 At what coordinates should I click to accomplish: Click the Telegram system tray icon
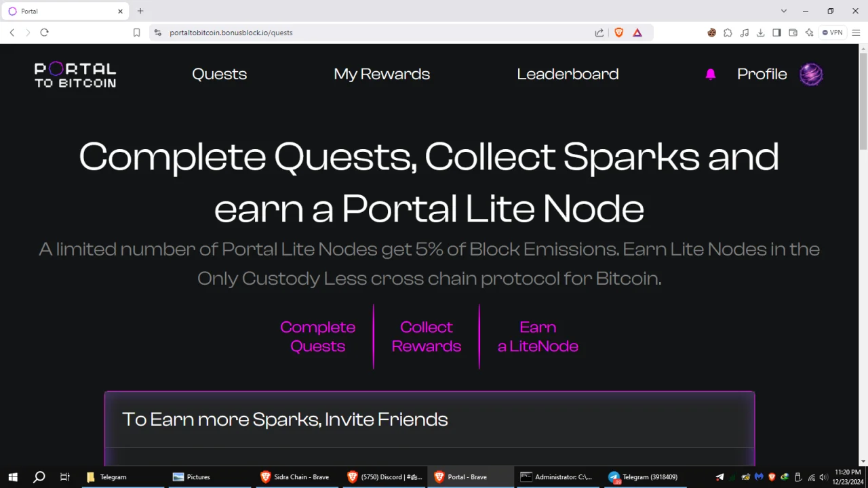point(719,477)
